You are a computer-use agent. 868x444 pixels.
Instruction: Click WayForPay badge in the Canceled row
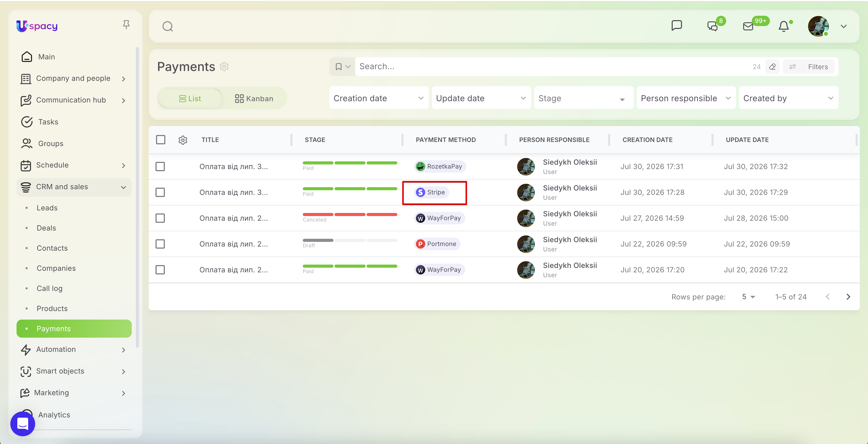tap(439, 218)
